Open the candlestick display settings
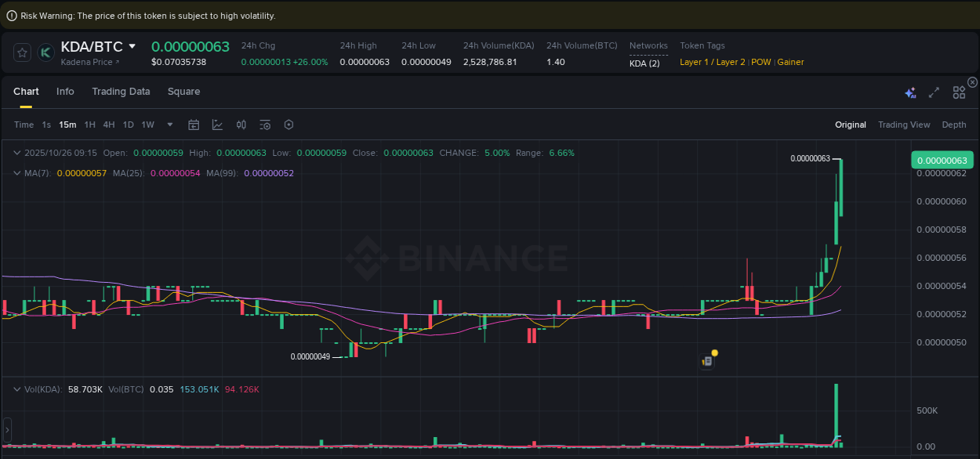The image size is (980, 459). click(x=241, y=125)
